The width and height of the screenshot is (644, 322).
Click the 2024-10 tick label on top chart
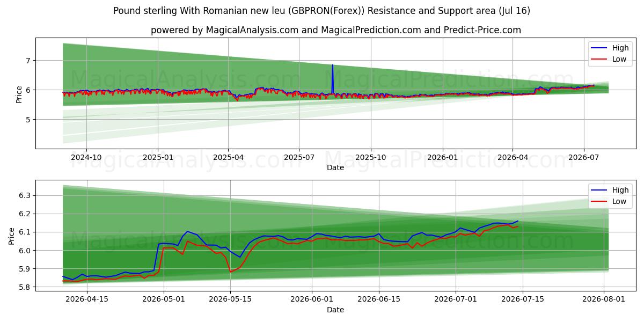pyautogui.click(x=86, y=157)
